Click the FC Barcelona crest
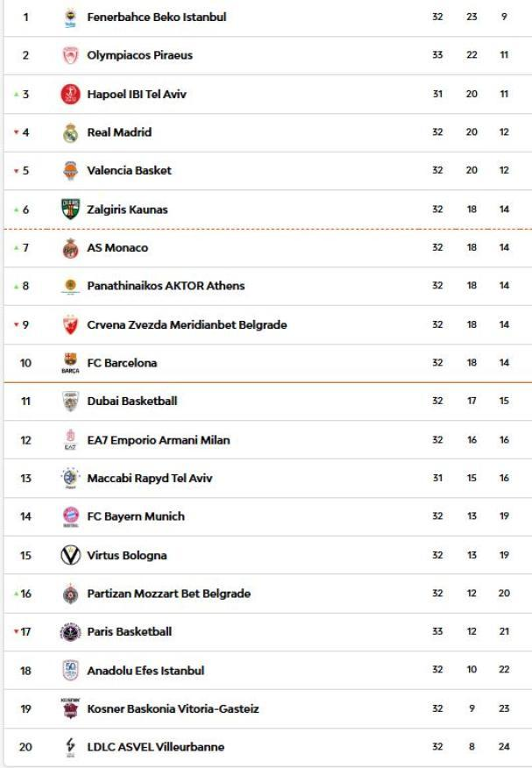This screenshot has width=532, height=768. pos(70,363)
